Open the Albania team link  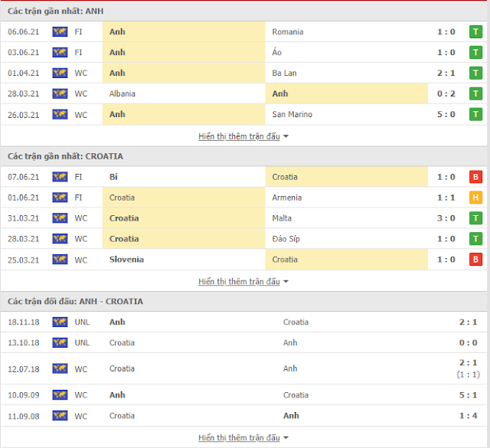pyautogui.click(x=122, y=93)
